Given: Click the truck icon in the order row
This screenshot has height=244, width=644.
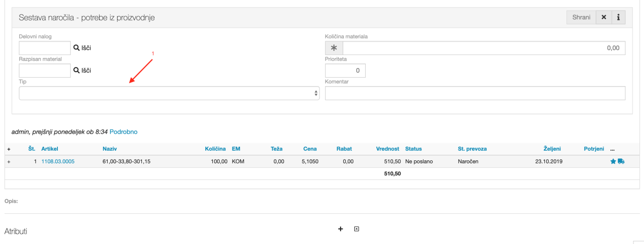Looking at the screenshot, I should (621, 161).
